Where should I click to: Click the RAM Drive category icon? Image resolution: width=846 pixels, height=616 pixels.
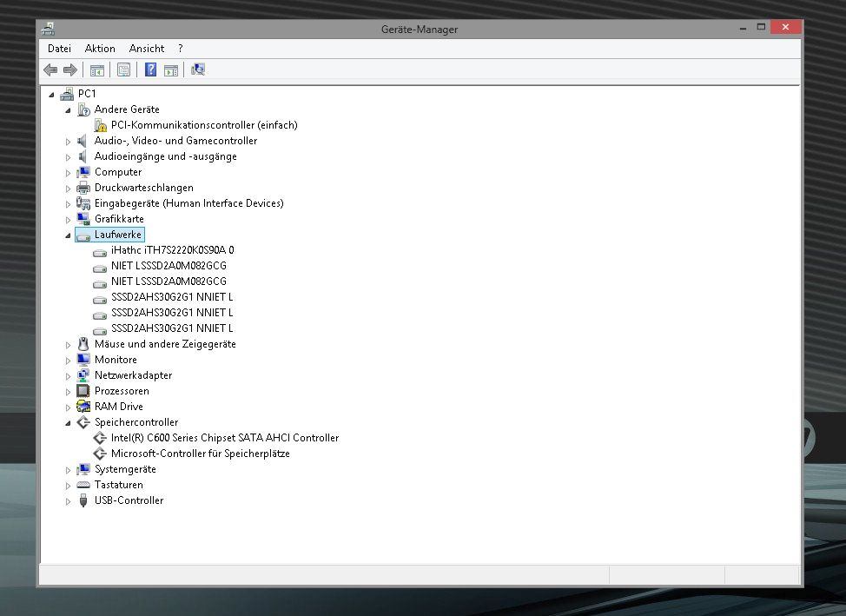point(83,407)
